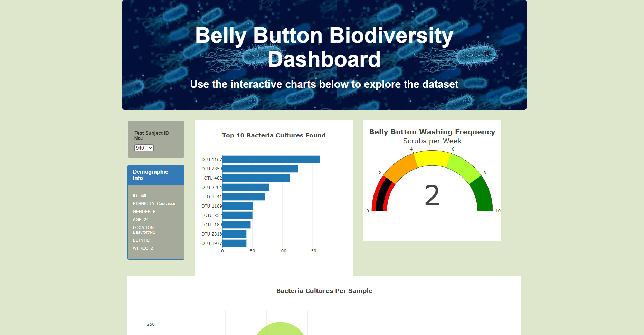The height and width of the screenshot is (335, 644).
Task: Select the OTU 482 bar segment
Action: pyautogui.click(x=256, y=178)
